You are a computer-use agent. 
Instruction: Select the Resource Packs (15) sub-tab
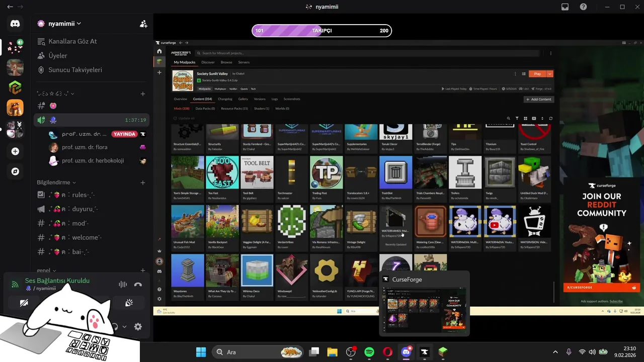234,109
